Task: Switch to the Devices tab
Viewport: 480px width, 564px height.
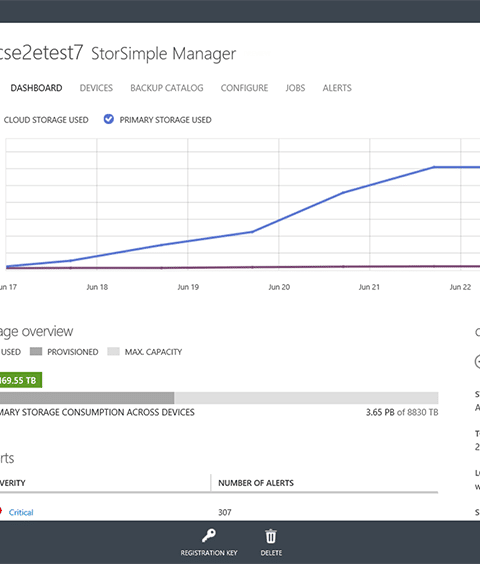Action: point(96,88)
